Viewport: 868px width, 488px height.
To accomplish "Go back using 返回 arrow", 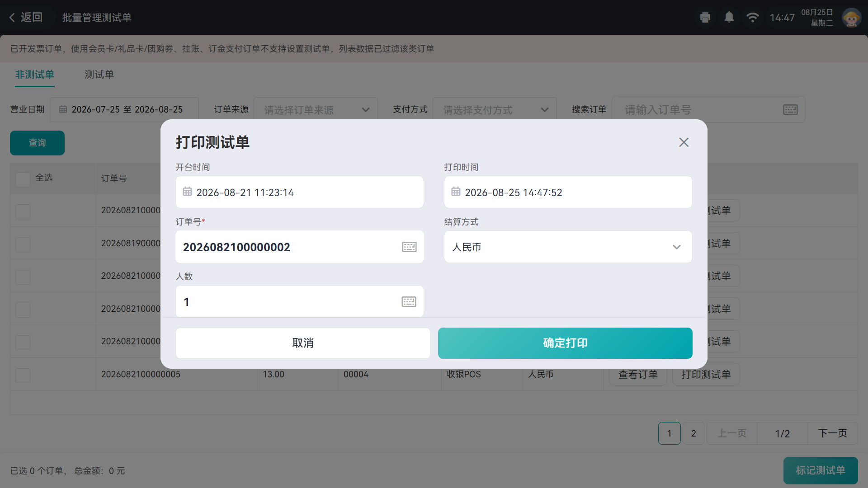I will point(26,18).
